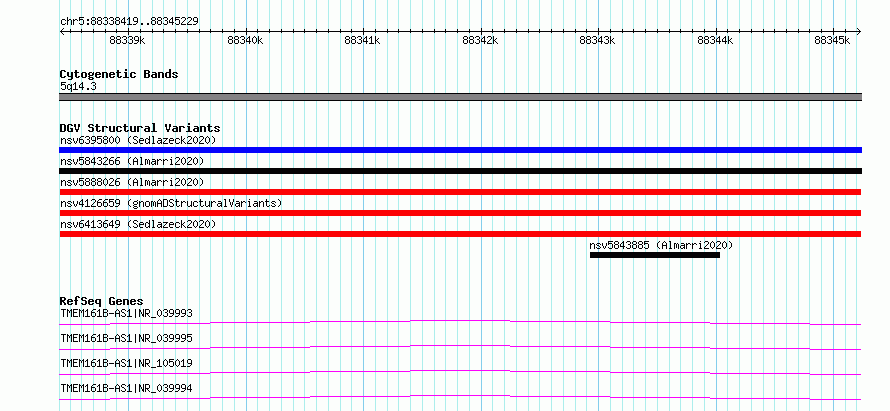
Task: Click the RefSeq Genes track title
Action: click(x=102, y=301)
